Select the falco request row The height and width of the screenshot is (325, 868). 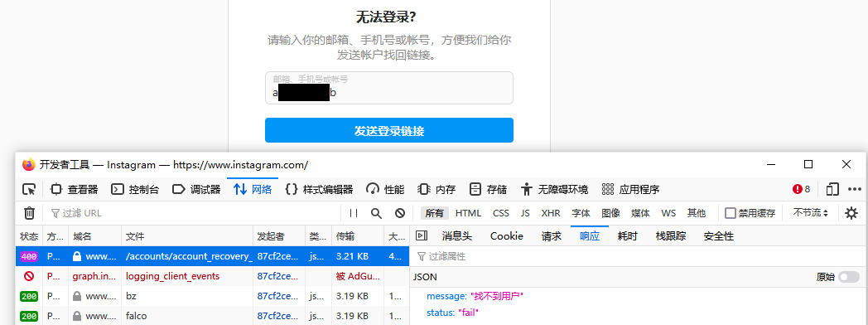coord(213,316)
